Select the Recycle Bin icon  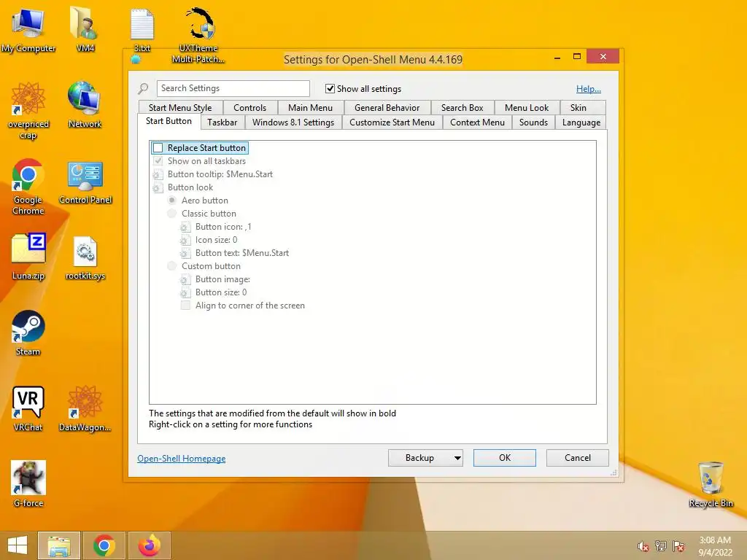point(711,484)
